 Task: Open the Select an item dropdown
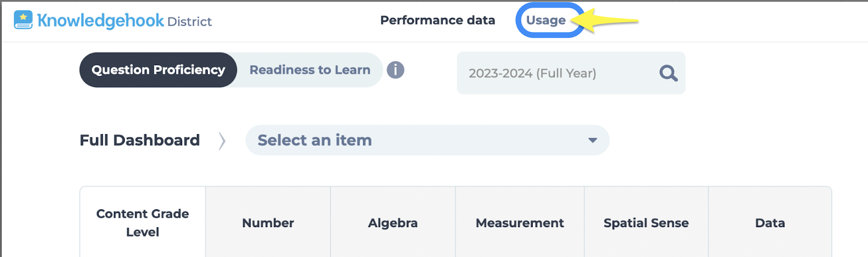427,140
